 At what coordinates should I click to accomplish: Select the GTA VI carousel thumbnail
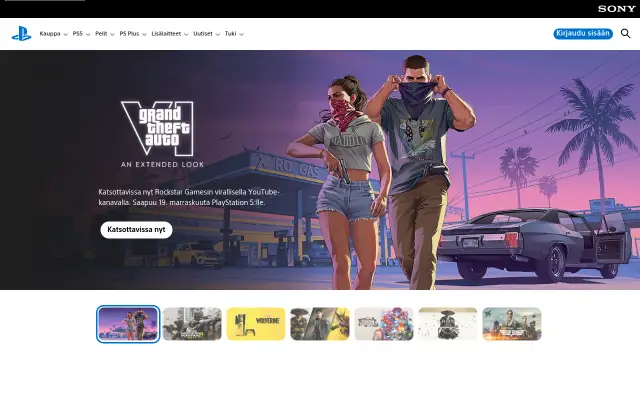pyautogui.click(x=128, y=324)
